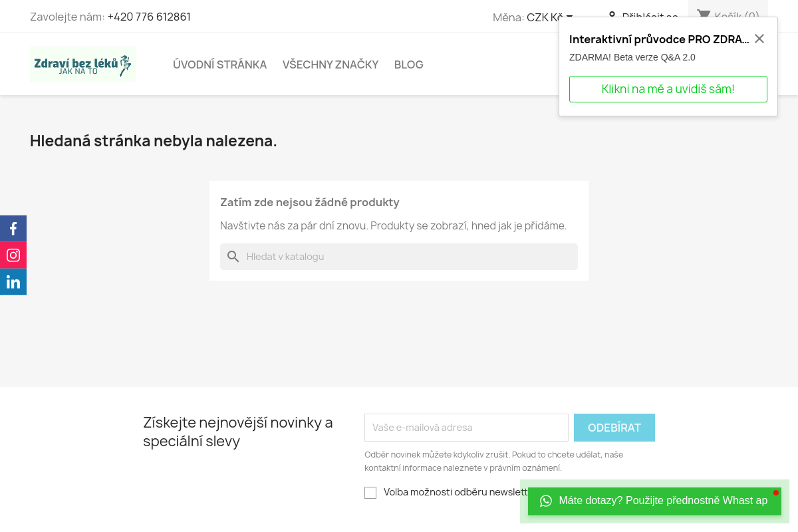The image size is (798, 532).
Task: Tick the newsletter subscription option checkbox
Action: 370,493
